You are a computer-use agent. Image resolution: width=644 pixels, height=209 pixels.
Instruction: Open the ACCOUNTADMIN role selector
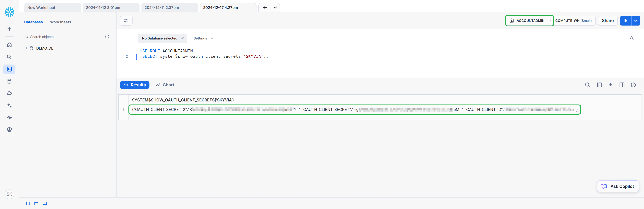point(529,21)
